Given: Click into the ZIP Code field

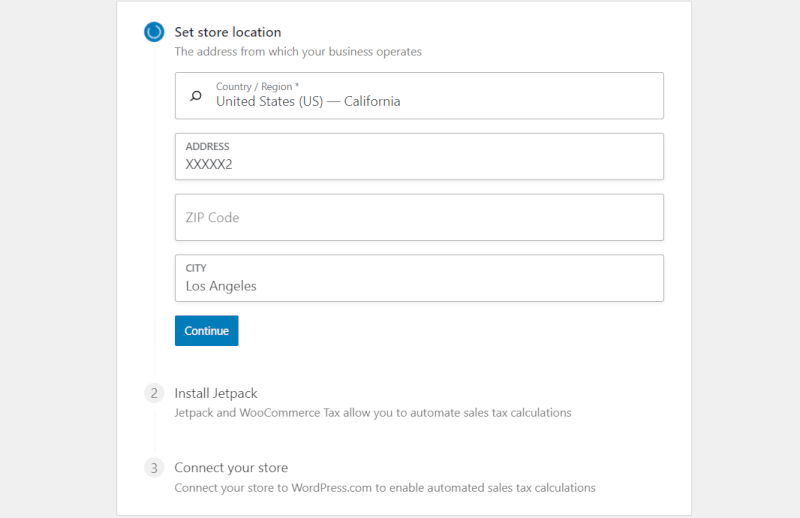Looking at the screenshot, I should 419,217.
